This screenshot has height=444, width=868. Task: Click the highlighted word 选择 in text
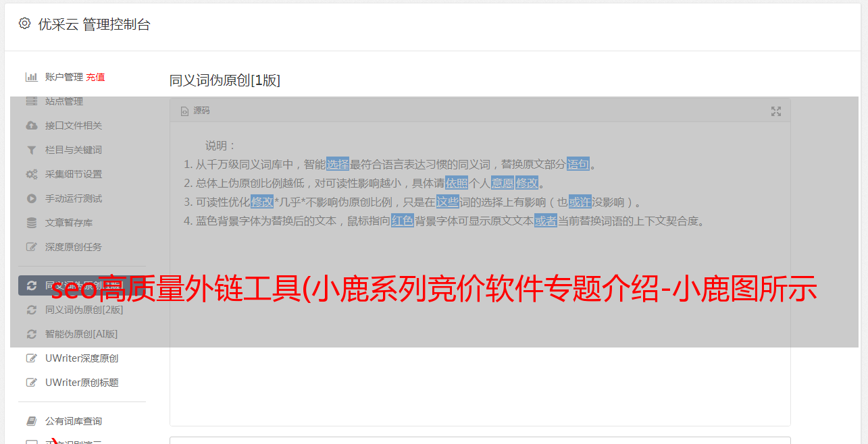coord(338,164)
